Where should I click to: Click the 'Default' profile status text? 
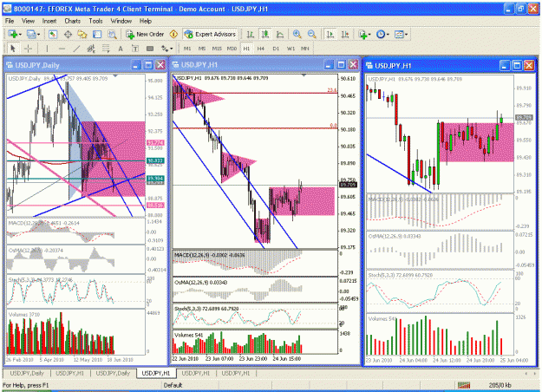(x=173, y=385)
